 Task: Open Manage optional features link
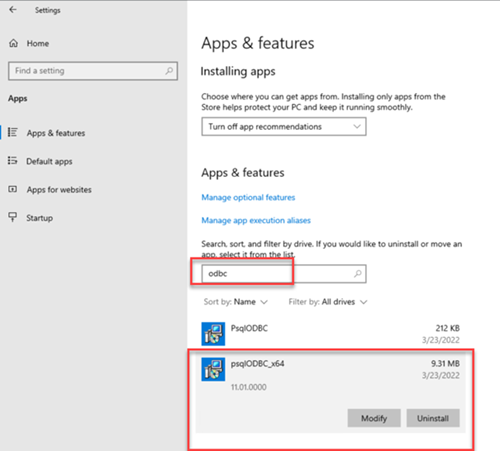[x=248, y=197]
